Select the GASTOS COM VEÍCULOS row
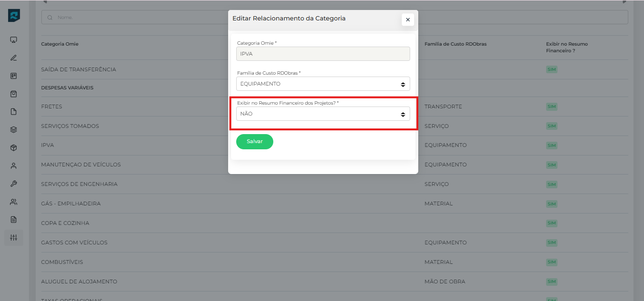Image resolution: width=644 pixels, height=301 pixels. [74, 243]
